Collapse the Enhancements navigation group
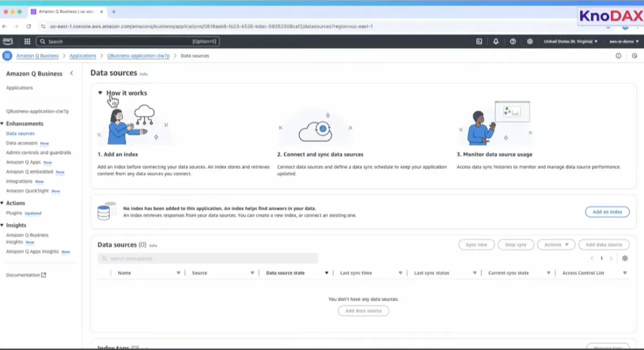 click(x=2, y=123)
